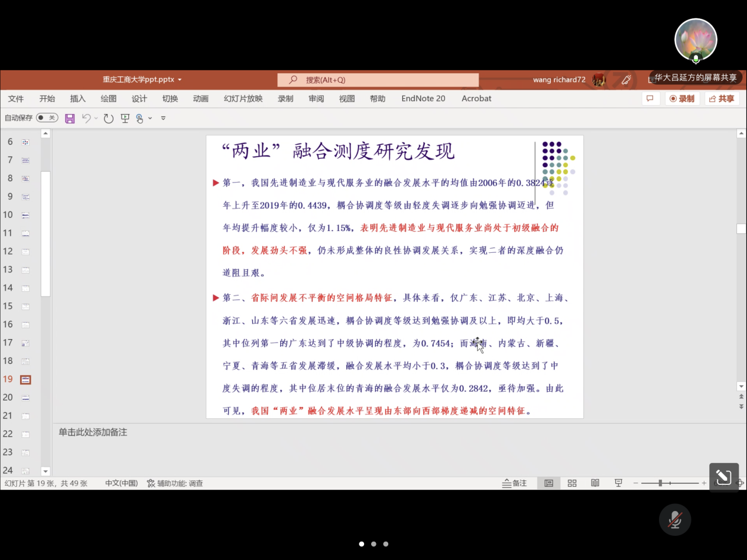Click the Redo/Repeat arrow icon
The height and width of the screenshot is (560, 747).
[x=108, y=118]
